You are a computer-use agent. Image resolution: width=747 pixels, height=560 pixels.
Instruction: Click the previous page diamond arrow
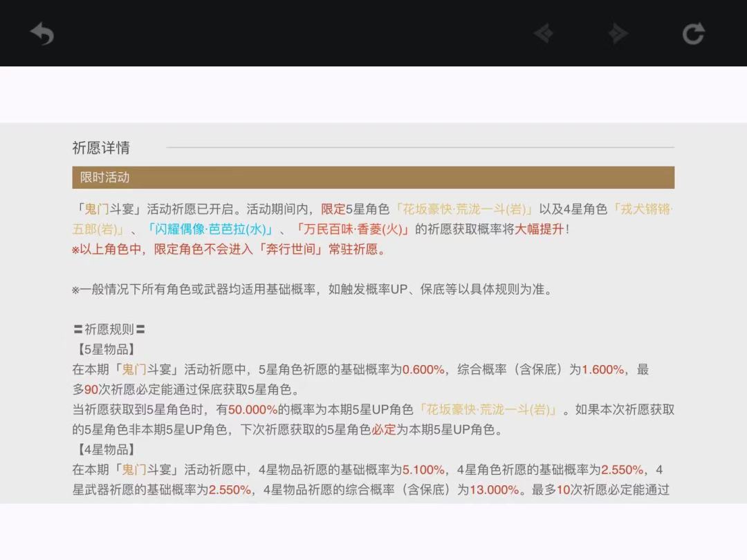click(544, 33)
